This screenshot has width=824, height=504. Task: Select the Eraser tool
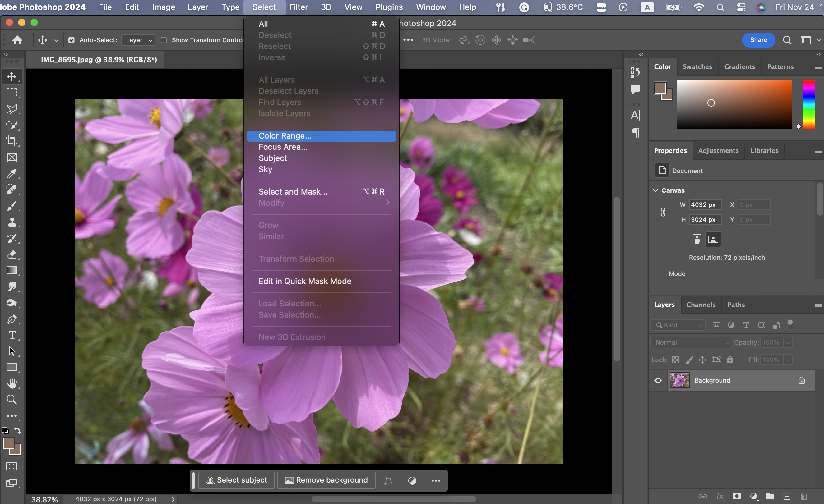12,254
